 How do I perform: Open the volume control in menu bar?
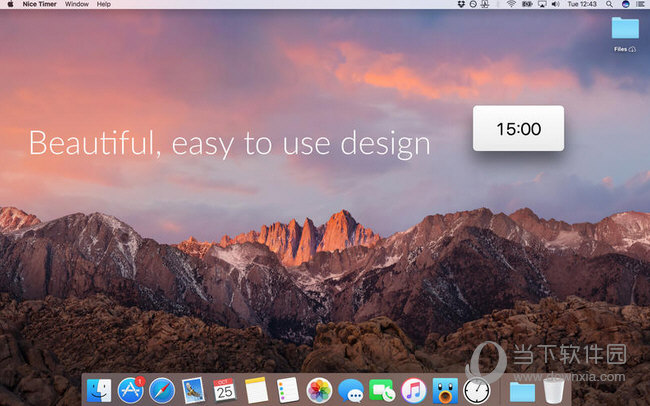pyautogui.click(x=555, y=5)
